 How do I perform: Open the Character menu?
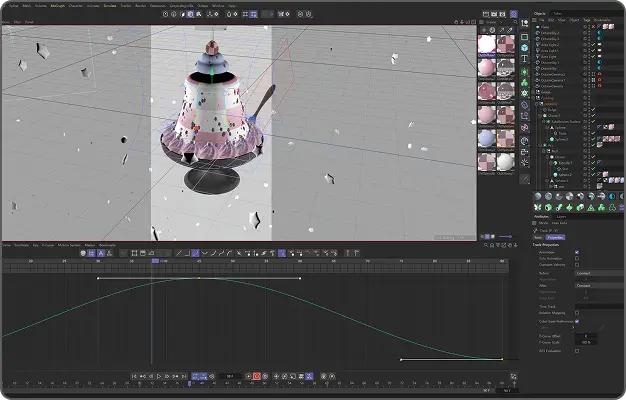[x=76, y=6]
